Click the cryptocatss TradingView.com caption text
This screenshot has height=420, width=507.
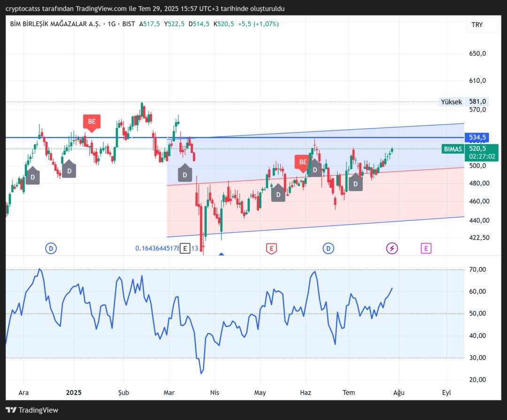tap(145, 9)
